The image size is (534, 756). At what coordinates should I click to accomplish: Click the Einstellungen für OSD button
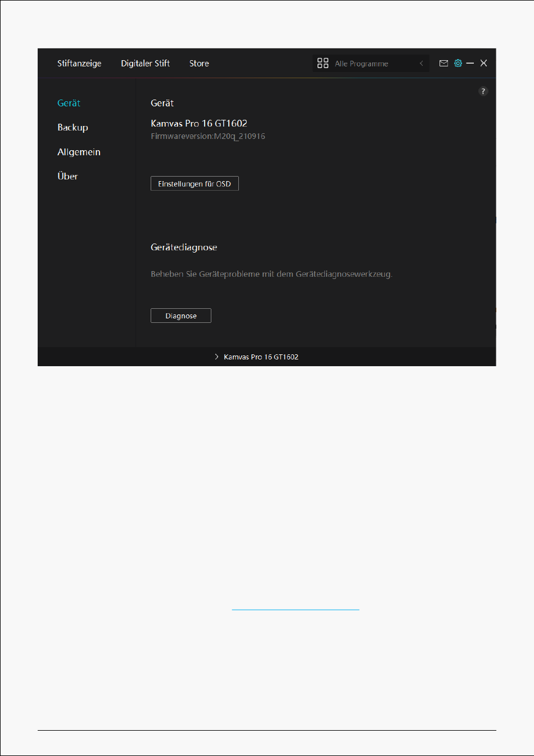click(194, 184)
